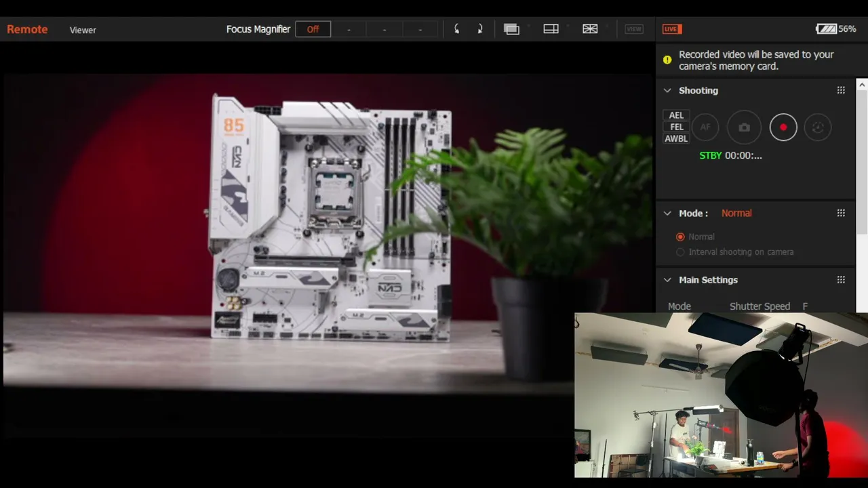
Task: Click the Mode label under Main Settings
Action: tap(679, 306)
